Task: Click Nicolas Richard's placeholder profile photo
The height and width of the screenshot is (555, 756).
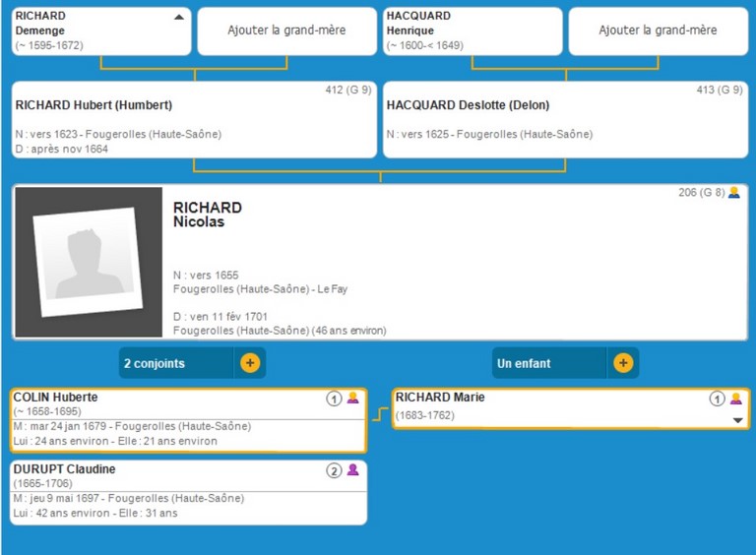Action: coord(89,262)
